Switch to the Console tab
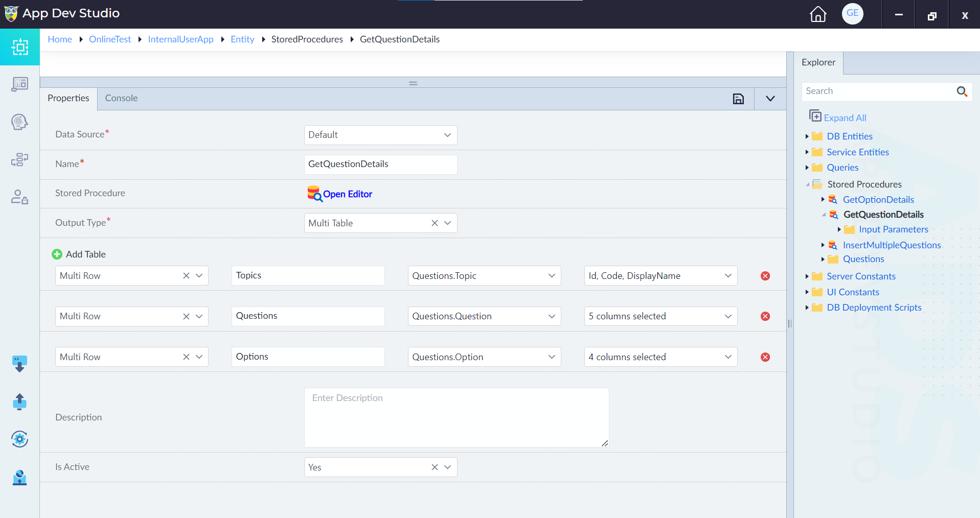Screen dimensions: 980x518 [121, 98]
